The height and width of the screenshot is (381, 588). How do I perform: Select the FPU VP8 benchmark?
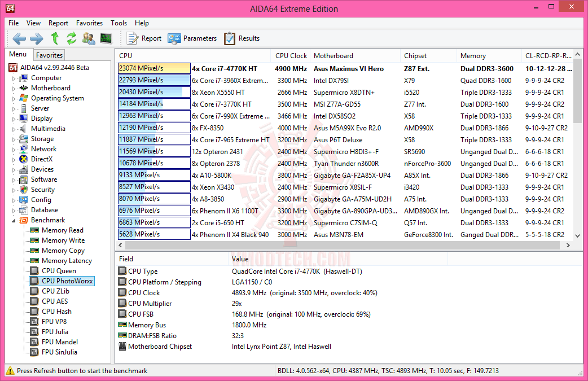(x=54, y=321)
